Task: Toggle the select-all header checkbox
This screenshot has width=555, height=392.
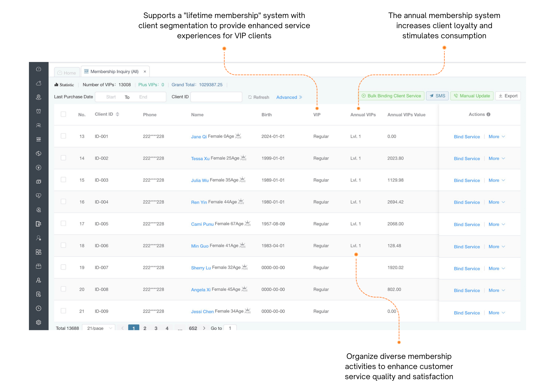Action: click(64, 114)
